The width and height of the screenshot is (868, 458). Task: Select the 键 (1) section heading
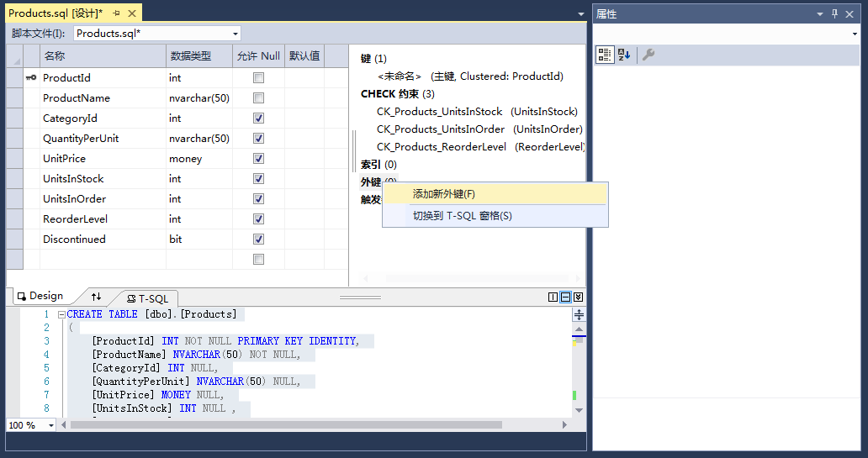point(373,59)
